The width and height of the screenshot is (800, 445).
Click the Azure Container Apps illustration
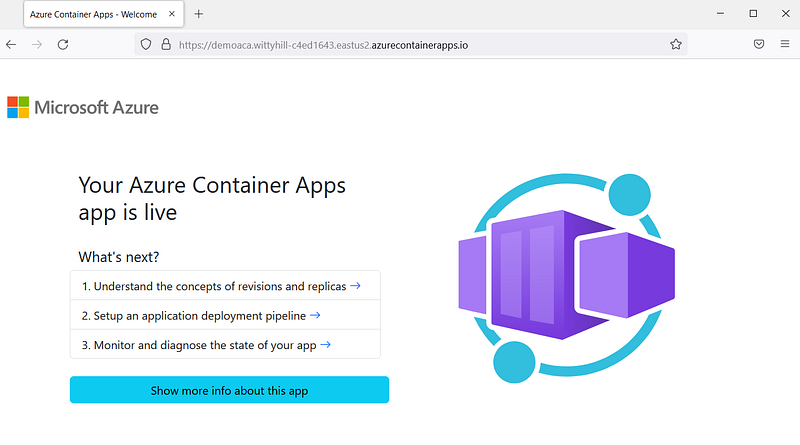[x=567, y=278]
